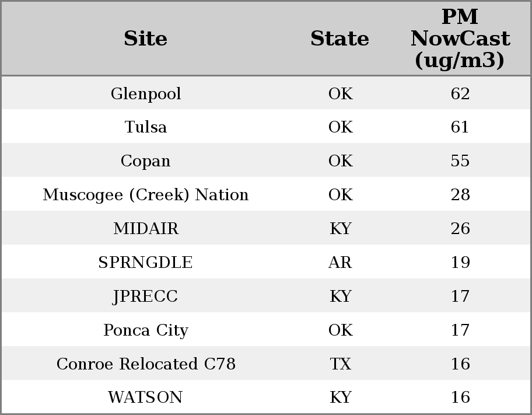This screenshot has height=415, width=532.
Task: Select the Tulsa site name
Action: pyautogui.click(x=146, y=127)
